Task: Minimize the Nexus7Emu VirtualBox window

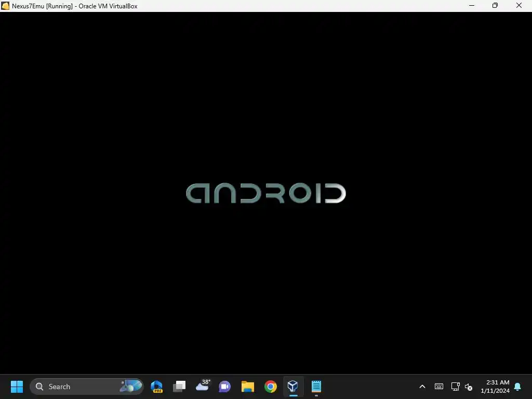Action: click(x=472, y=6)
